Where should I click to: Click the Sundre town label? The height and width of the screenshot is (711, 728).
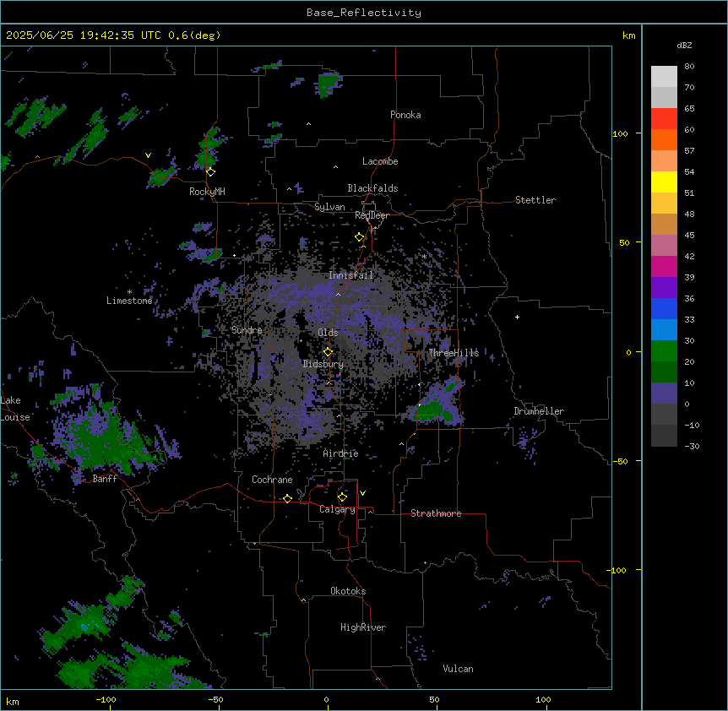point(247,330)
